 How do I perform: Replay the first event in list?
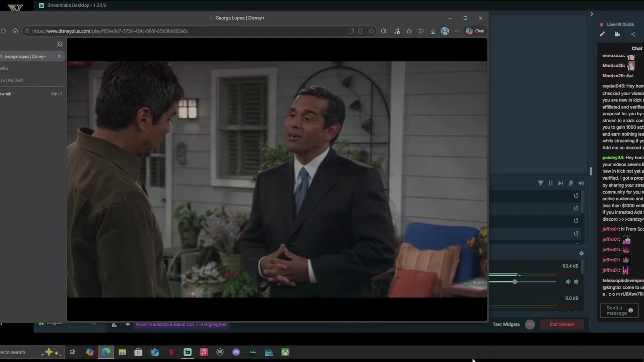[576, 196]
